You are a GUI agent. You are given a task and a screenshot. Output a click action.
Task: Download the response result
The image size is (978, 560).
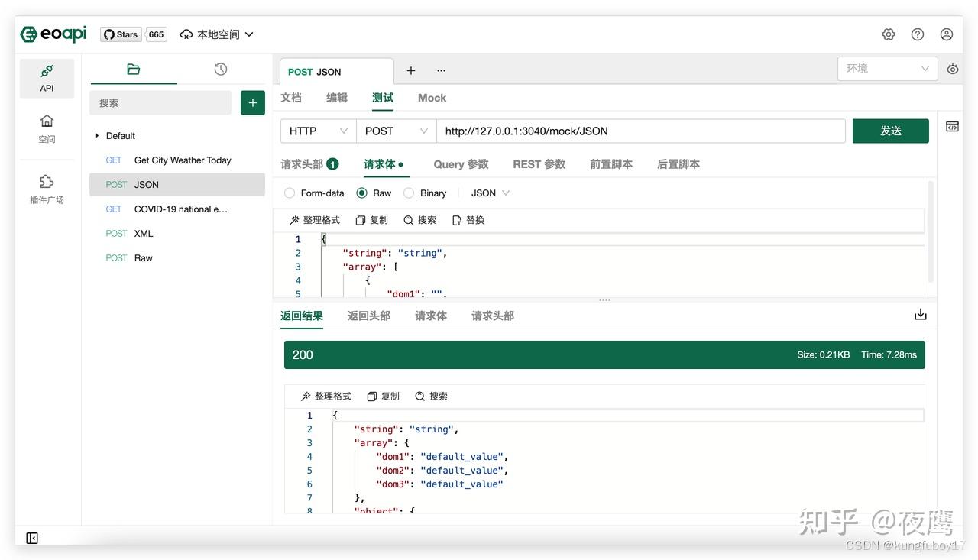pyautogui.click(x=920, y=313)
